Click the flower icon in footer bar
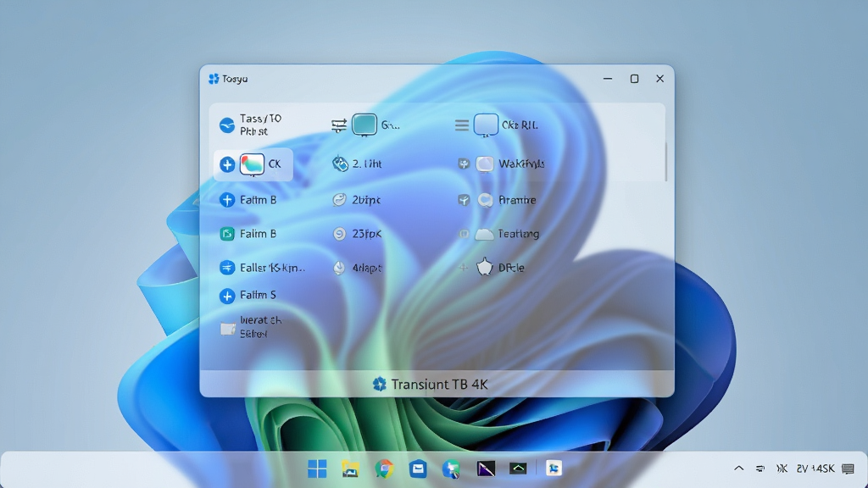The height and width of the screenshot is (488, 868). 379,384
